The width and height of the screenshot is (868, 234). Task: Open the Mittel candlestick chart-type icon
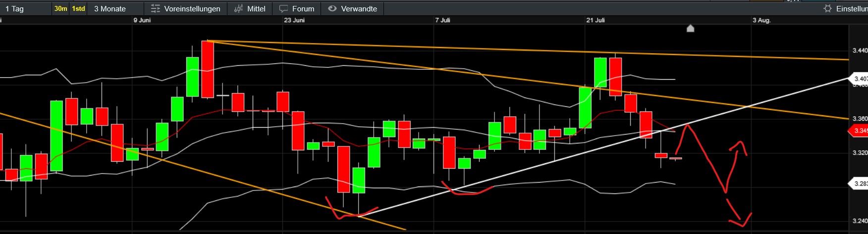pos(238,9)
